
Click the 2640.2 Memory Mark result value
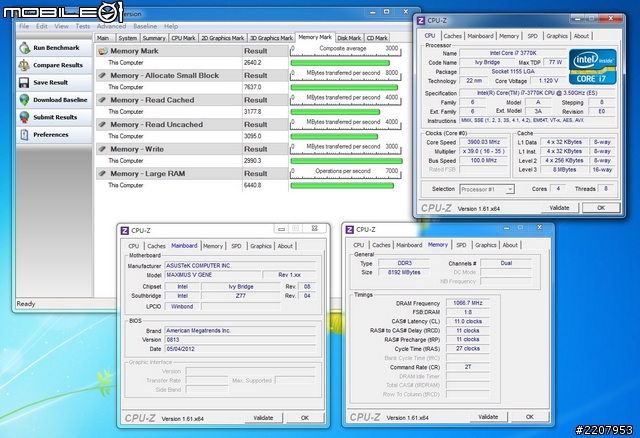(x=253, y=63)
